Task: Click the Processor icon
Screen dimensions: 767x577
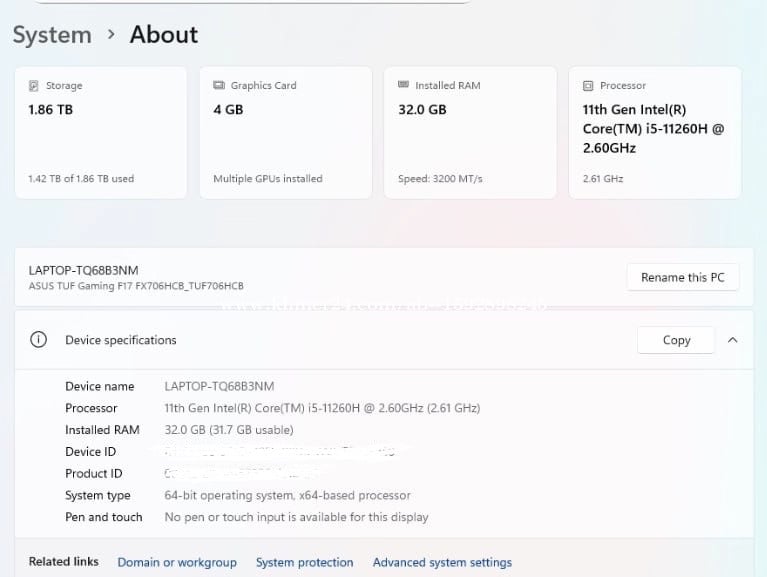Action: click(588, 86)
